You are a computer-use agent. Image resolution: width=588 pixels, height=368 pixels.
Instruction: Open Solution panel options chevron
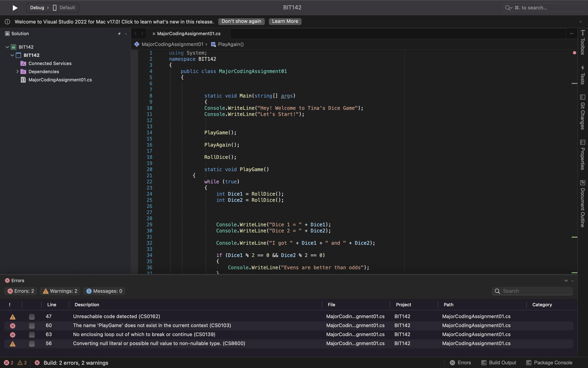coord(126,34)
